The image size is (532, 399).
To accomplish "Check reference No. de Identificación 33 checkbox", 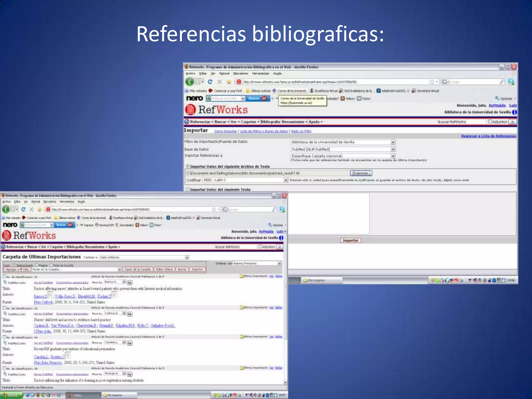I will 4,308.
